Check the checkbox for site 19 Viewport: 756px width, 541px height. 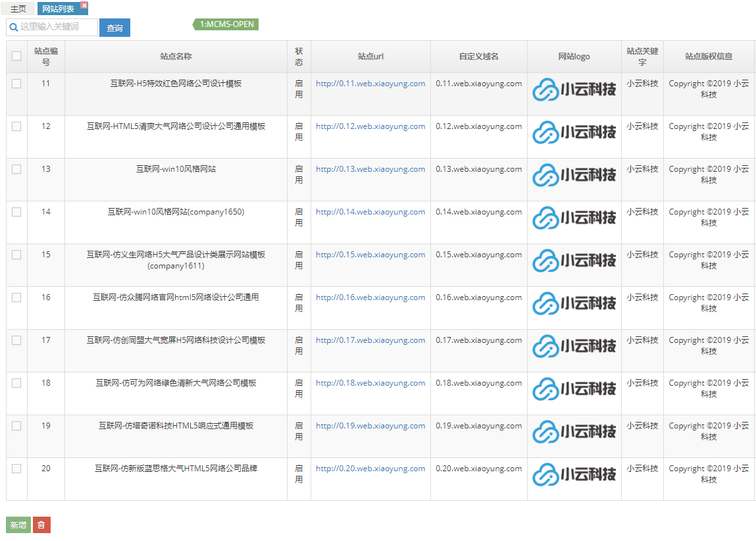click(16, 426)
